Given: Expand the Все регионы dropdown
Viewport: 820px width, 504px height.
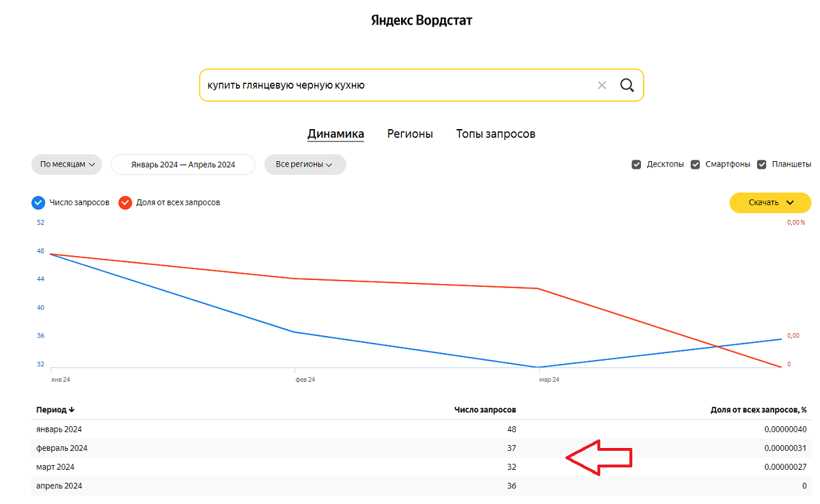Looking at the screenshot, I should coord(305,165).
